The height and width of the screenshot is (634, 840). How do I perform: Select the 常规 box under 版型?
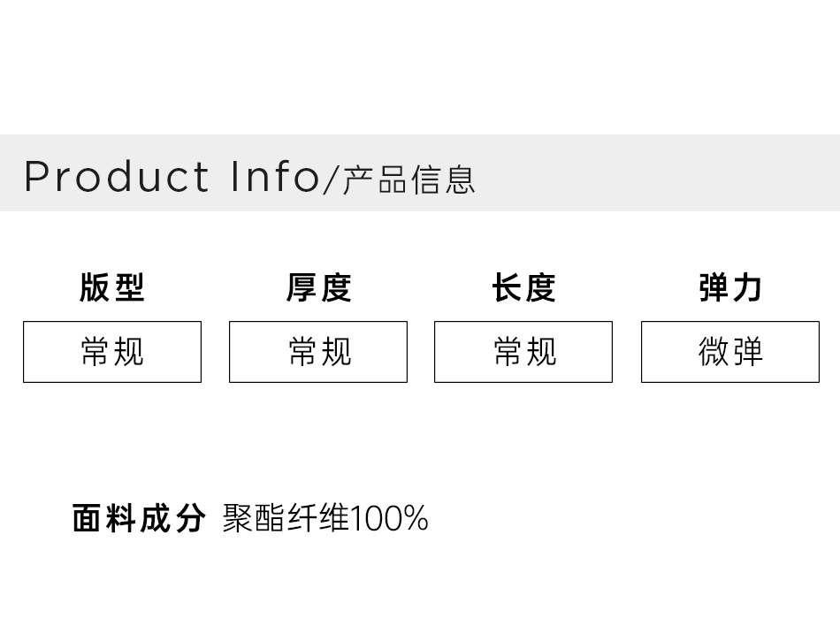[x=112, y=352]
